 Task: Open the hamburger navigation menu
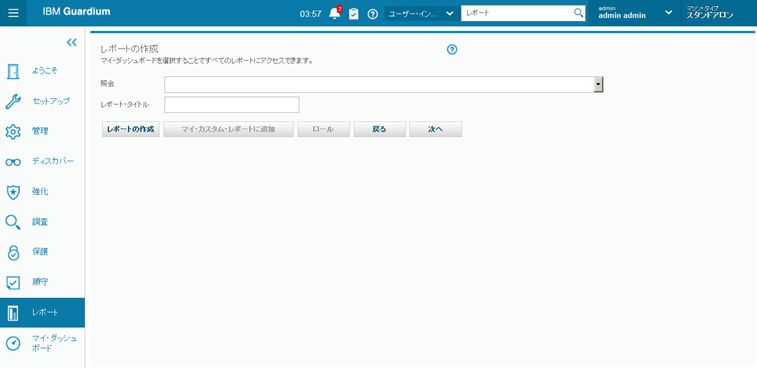coord(14,13)
